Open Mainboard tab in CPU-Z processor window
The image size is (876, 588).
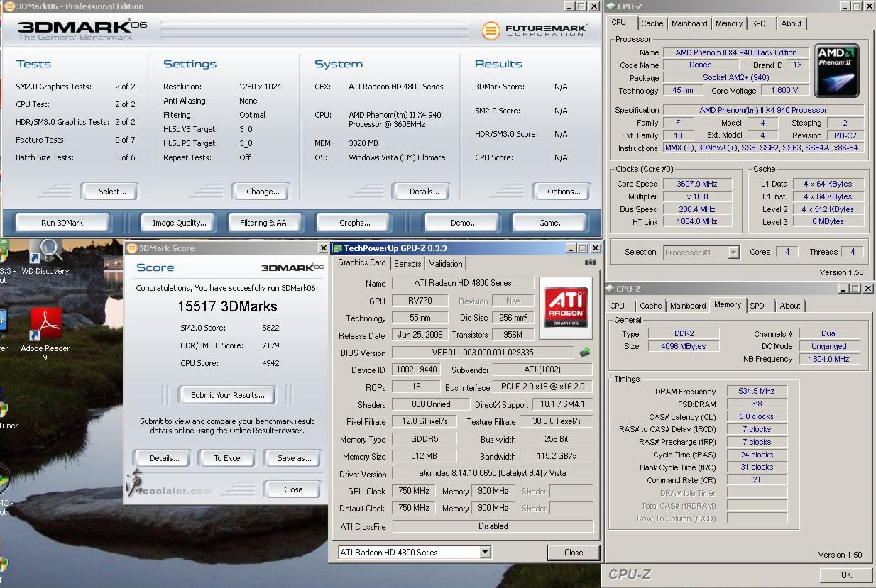coord(689,23)
